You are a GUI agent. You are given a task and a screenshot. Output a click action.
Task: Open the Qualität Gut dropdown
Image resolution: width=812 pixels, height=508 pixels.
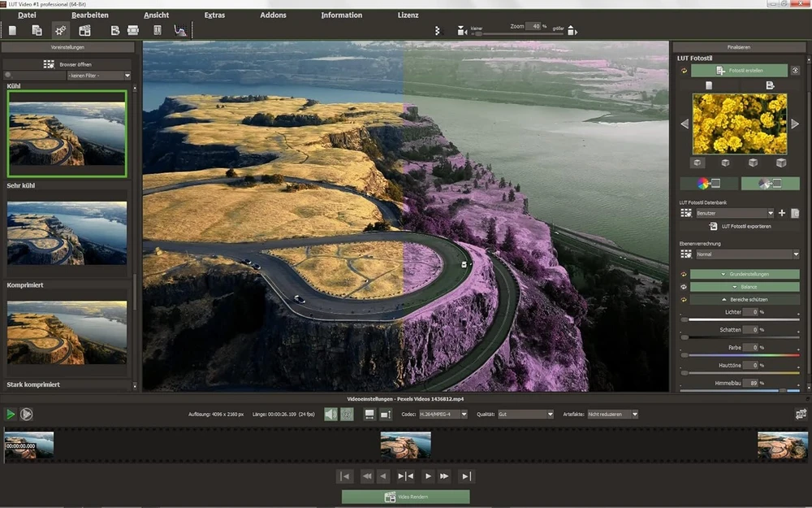[x=525, y=415]
